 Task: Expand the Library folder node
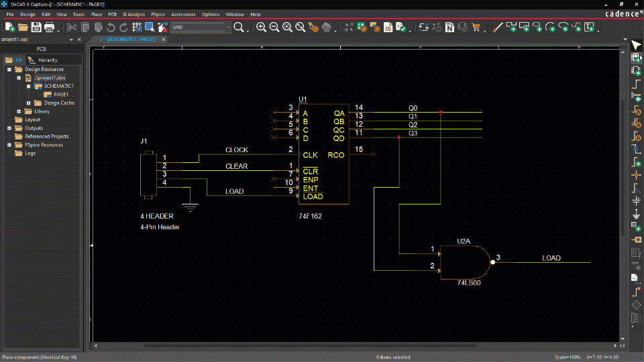tap(19, 111)
